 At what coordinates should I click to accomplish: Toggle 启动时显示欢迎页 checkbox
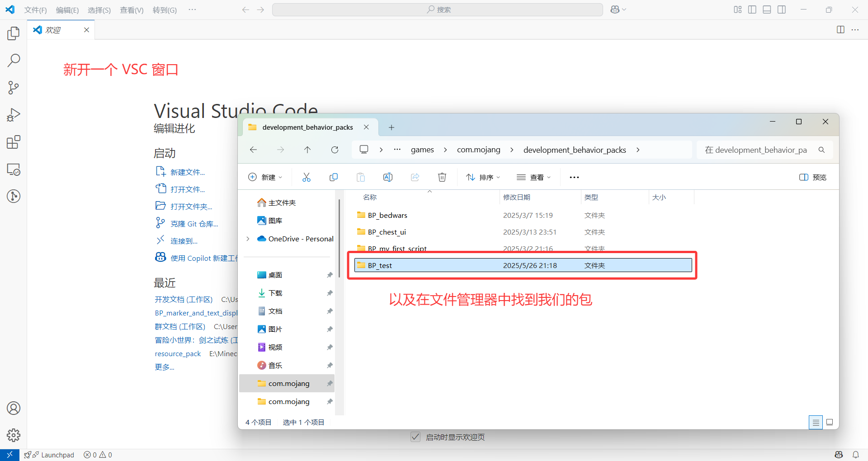(415, 437)
